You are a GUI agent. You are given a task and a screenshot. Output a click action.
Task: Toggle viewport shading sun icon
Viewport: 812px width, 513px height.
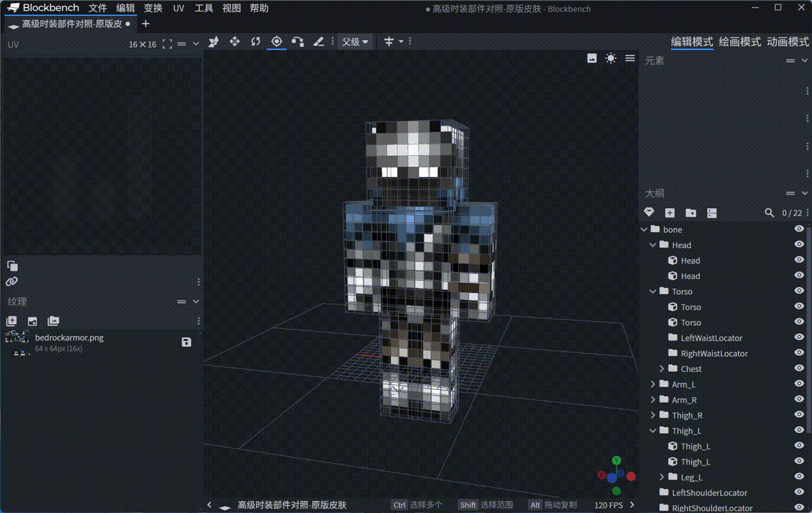click(610, 58)
